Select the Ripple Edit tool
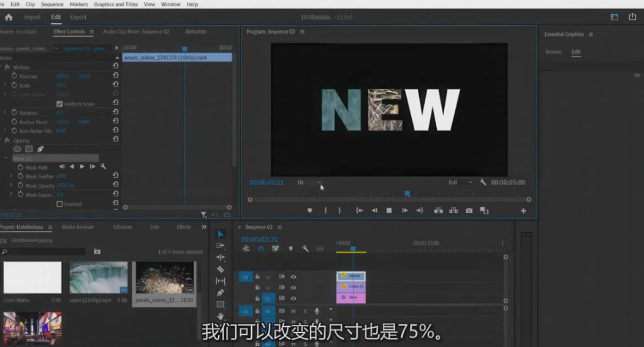 point(221,257)
